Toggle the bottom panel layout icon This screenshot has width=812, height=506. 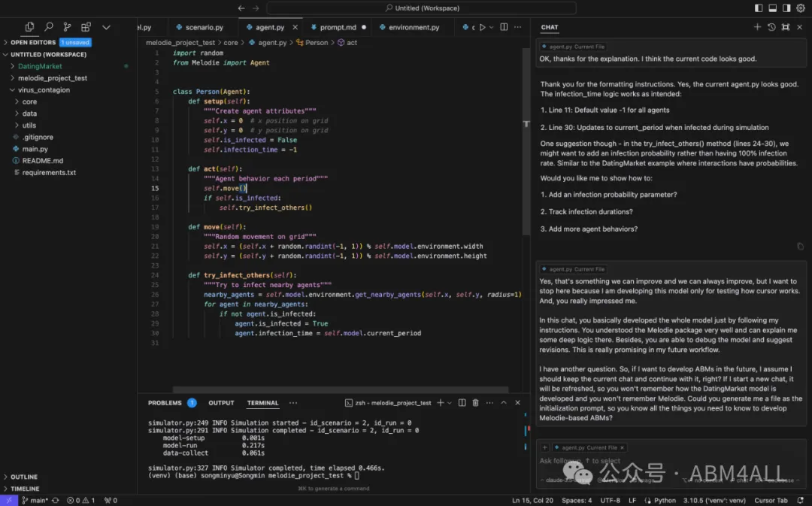pyautogui.click(x=772, y=8)
